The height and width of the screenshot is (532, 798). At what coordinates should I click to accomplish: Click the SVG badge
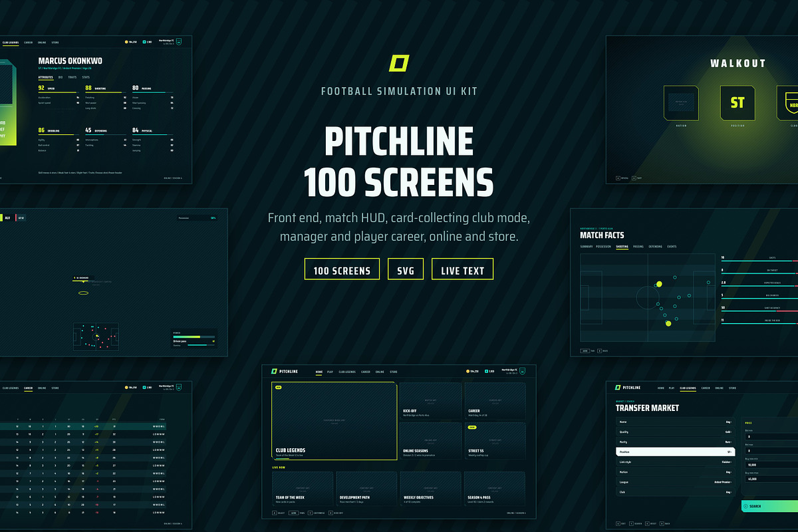click(x=406, y=269)
